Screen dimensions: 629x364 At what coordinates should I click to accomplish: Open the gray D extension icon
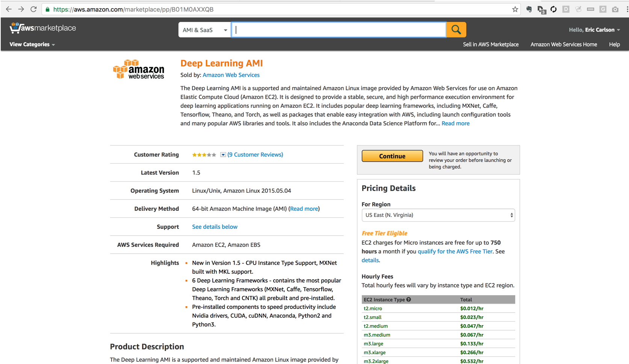(x=566, y=9)
